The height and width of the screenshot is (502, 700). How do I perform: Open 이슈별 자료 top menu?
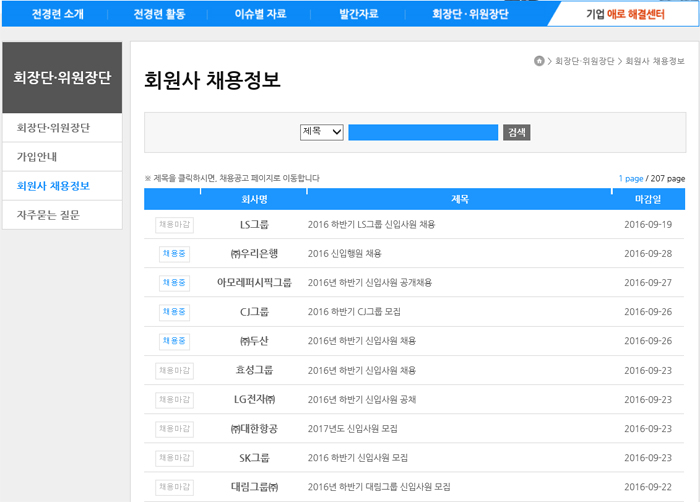point(260,14)
